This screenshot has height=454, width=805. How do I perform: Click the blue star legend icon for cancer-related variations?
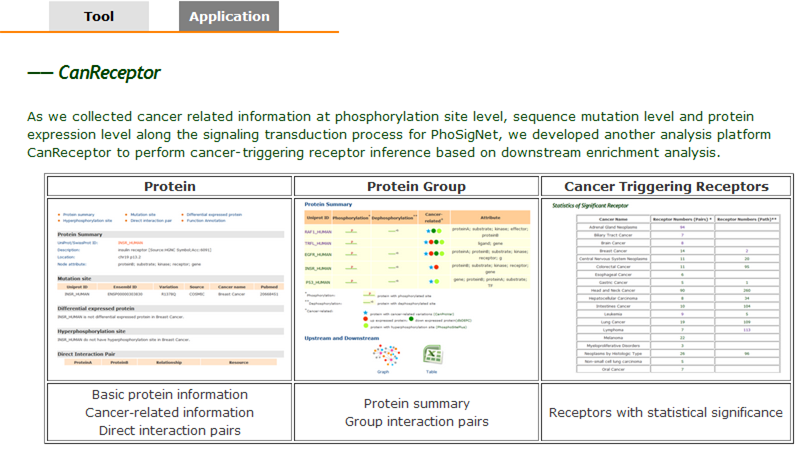366,313
